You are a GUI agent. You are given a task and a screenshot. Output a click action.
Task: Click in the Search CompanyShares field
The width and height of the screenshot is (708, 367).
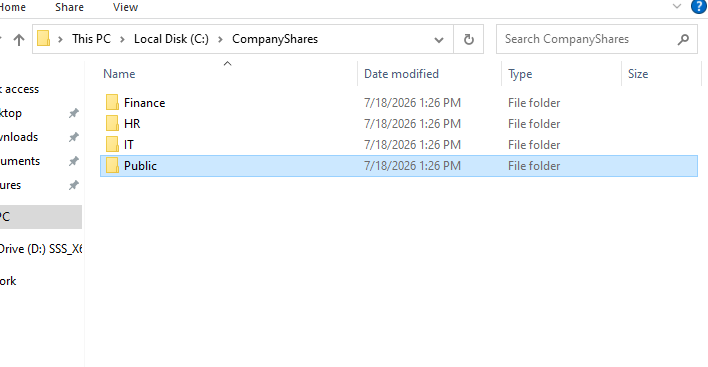(x=587, y=39)
